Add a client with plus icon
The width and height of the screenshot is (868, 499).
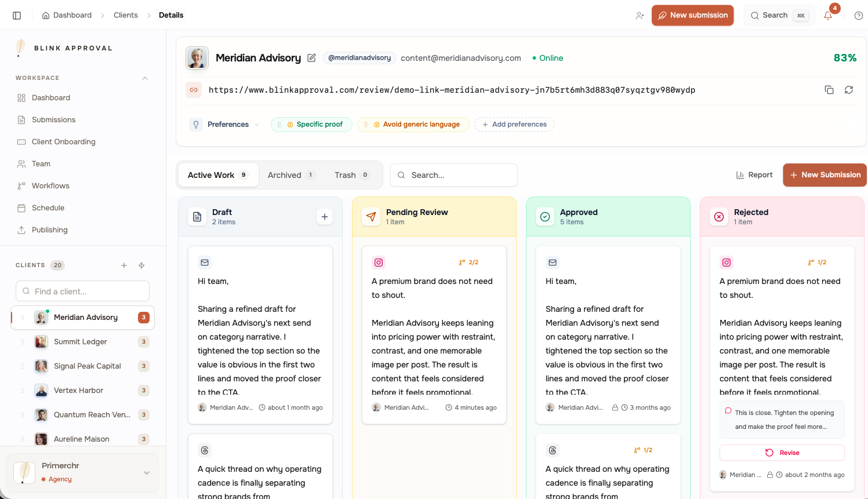tap(124, 265)
